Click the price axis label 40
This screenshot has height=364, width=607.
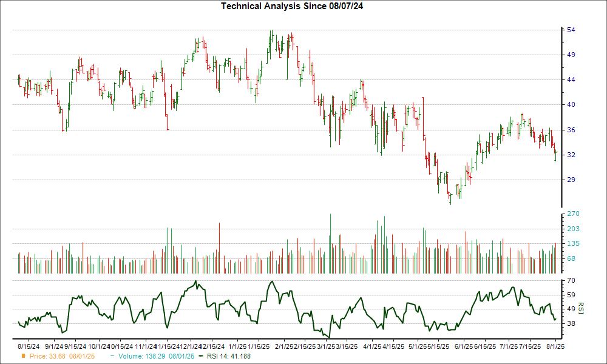pos(571,104)
